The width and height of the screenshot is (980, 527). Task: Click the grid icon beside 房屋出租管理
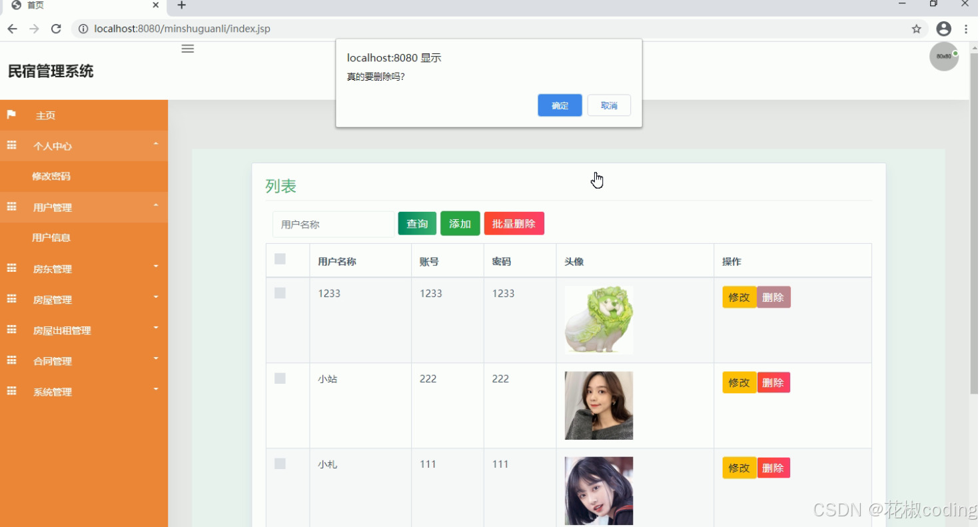point(12,330)
